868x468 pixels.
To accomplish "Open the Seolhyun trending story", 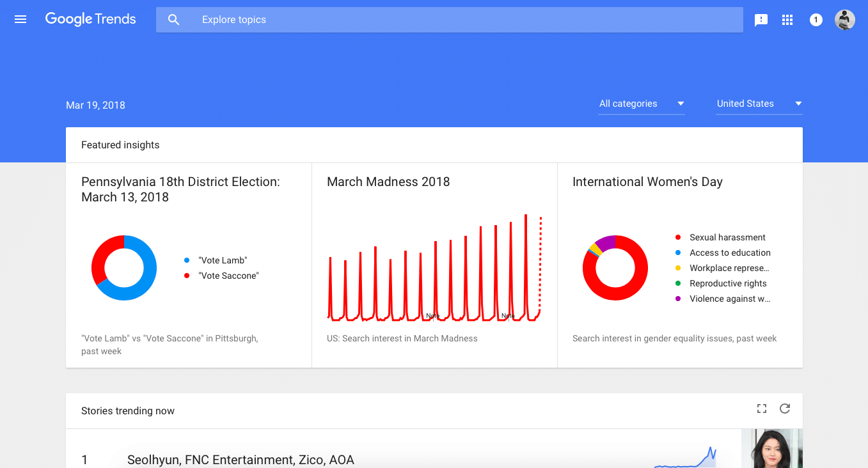I will coord(241,460).
